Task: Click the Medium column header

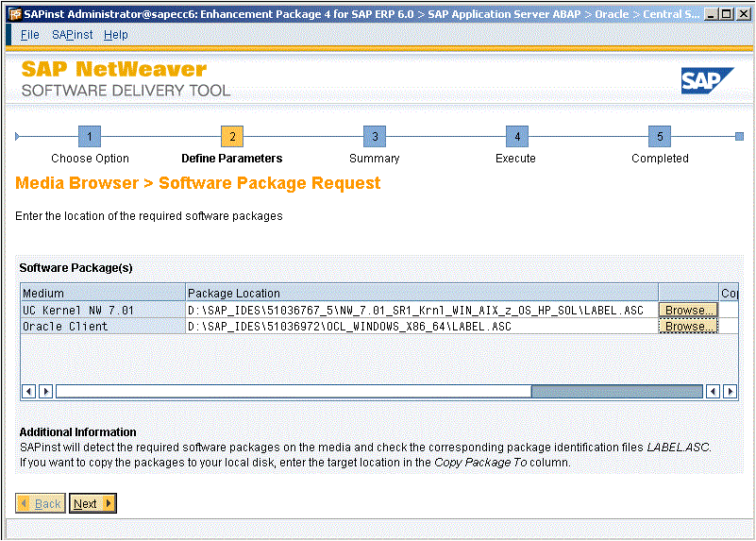Action: click(x=103, y=293)
